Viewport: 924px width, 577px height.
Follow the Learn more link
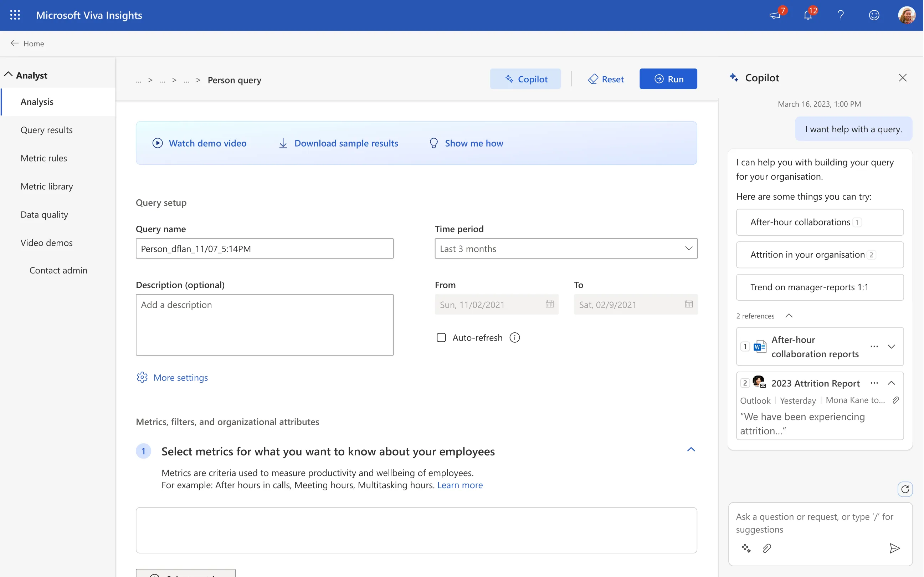460,485
